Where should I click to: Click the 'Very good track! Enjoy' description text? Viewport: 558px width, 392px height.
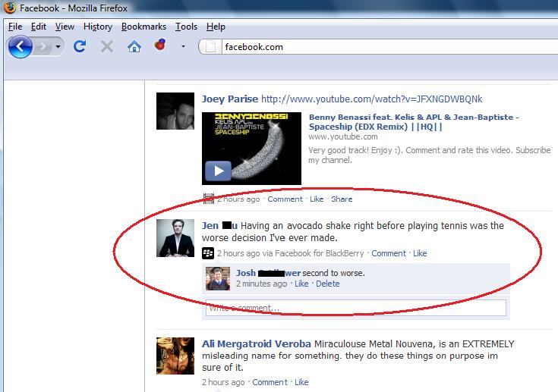429,155
